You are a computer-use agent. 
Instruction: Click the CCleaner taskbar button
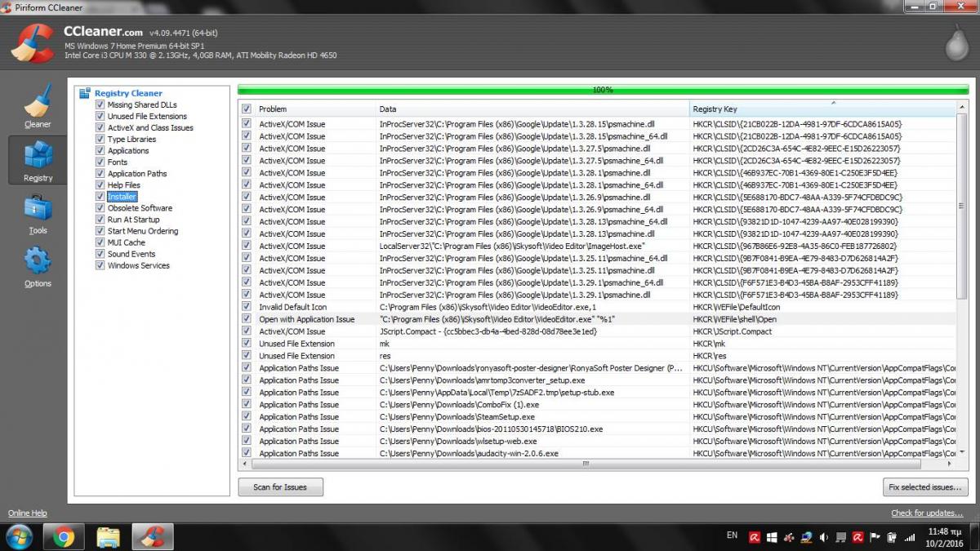(152, 536)
